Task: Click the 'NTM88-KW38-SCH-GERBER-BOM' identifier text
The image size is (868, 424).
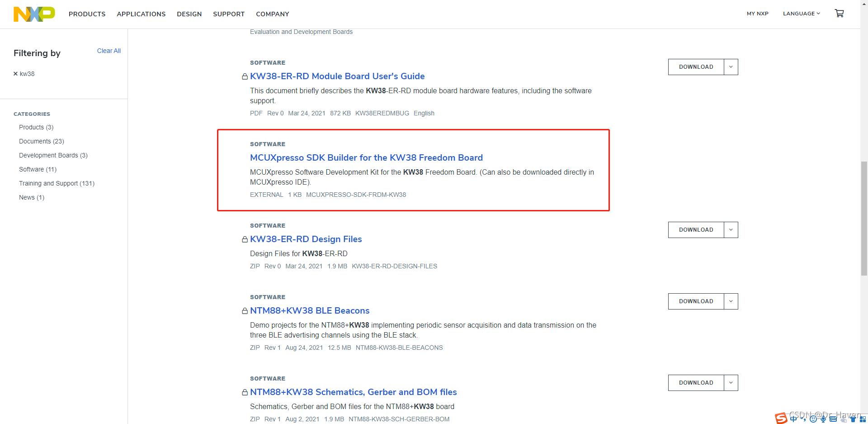Action: 399,419
